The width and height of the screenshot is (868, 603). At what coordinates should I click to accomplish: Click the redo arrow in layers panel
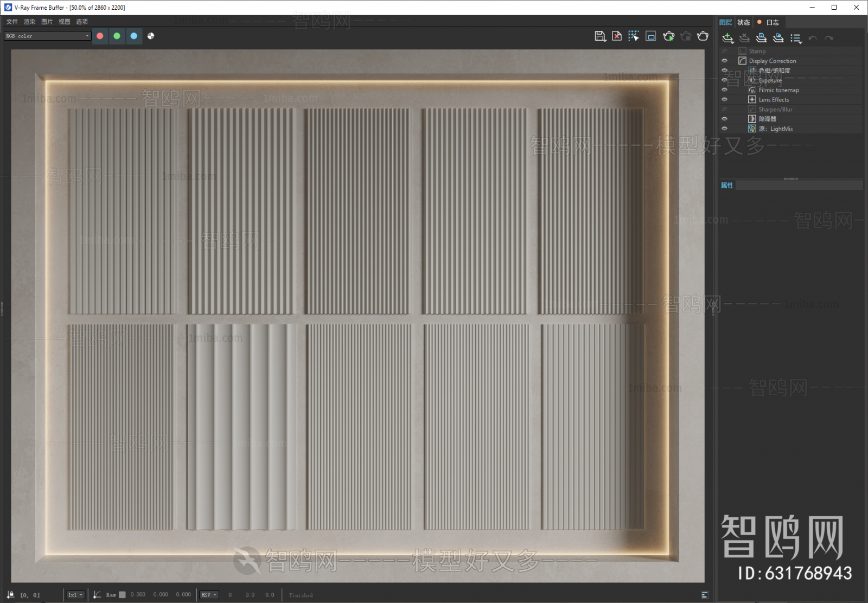[x=829, y=39]
